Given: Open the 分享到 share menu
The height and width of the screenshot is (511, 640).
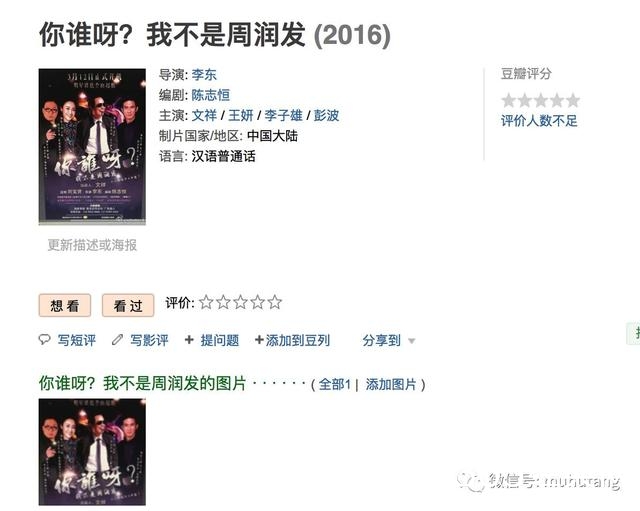Looking at the screenshot, I should coord(381,340).
